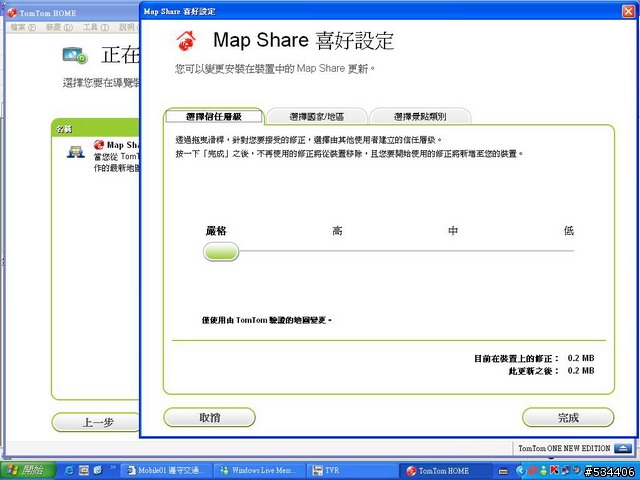
Task: Switch to the 選擇國家/地區 tab
Action: coord(317,117)
